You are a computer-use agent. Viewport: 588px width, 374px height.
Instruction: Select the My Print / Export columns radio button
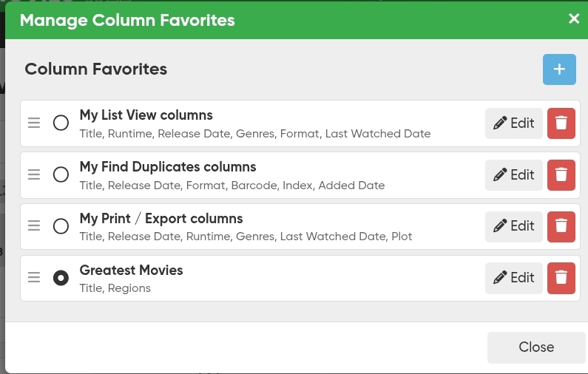click(61, 226)
